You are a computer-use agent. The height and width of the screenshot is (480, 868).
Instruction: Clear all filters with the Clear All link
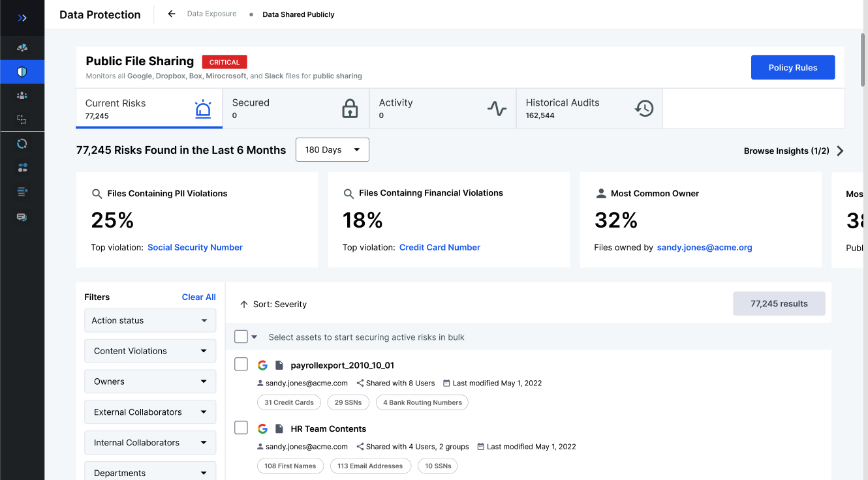198,297
